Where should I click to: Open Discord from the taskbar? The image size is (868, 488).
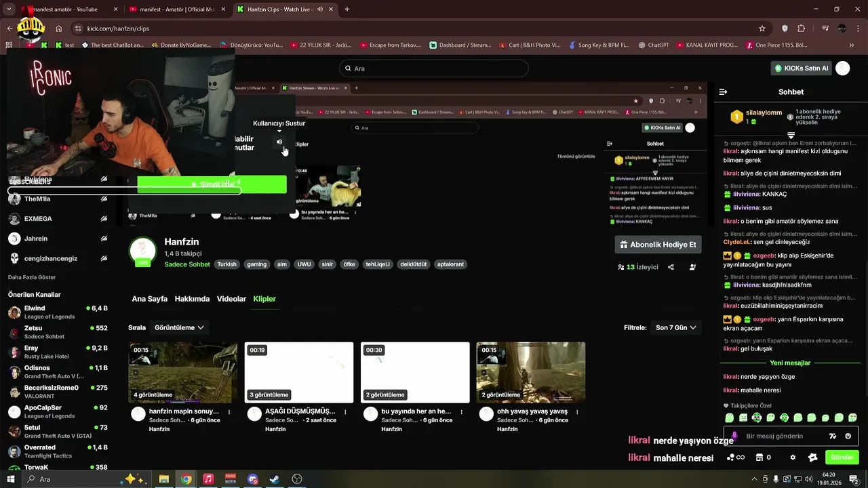tap(253, 479)
